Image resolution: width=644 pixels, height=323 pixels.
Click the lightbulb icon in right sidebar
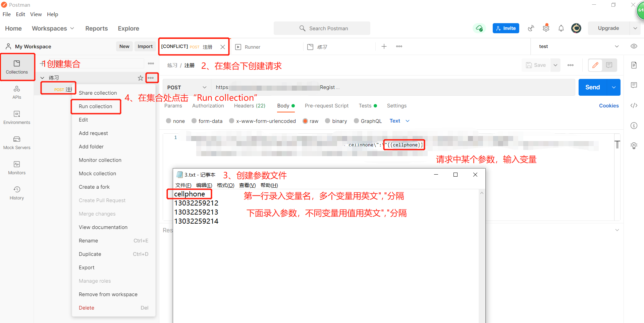(634, 146)
